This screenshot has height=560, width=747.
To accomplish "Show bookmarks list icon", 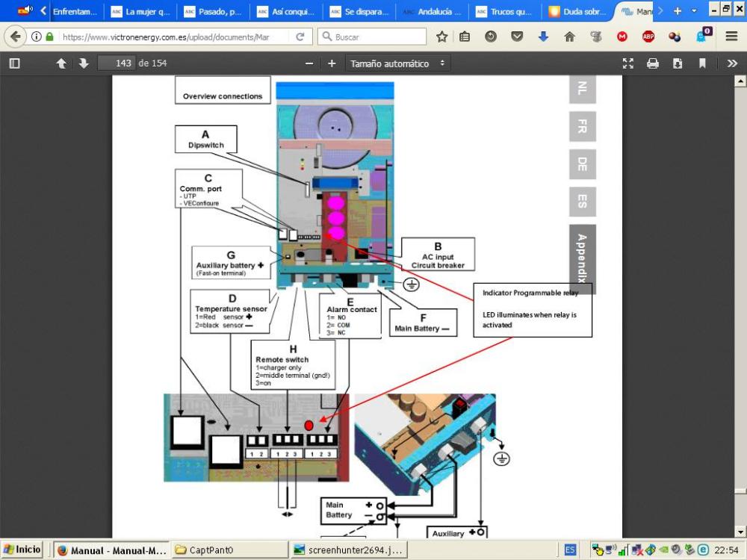I will point(465,37).
